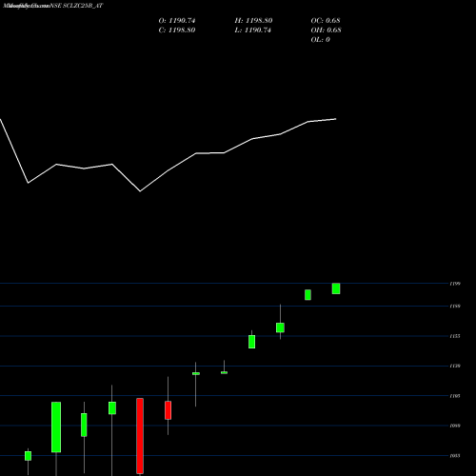The height and width of the screenshot is (476, 476).
Task: Click the 1199 price axis label
Action: point(455,284)
